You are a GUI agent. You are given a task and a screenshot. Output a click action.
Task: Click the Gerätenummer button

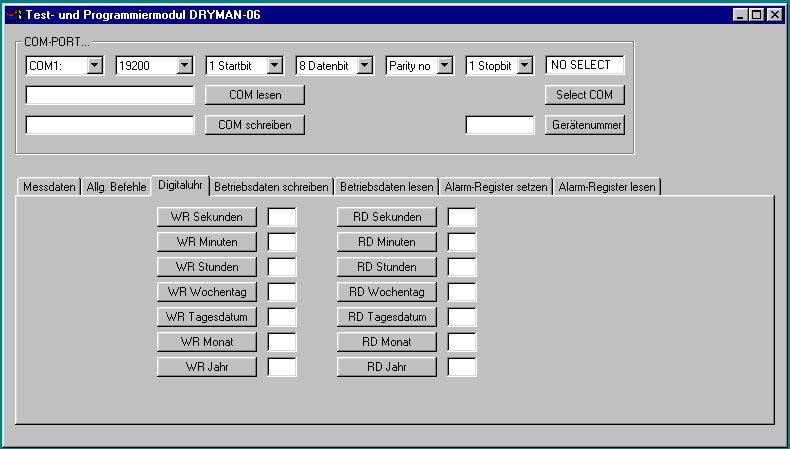584,125
